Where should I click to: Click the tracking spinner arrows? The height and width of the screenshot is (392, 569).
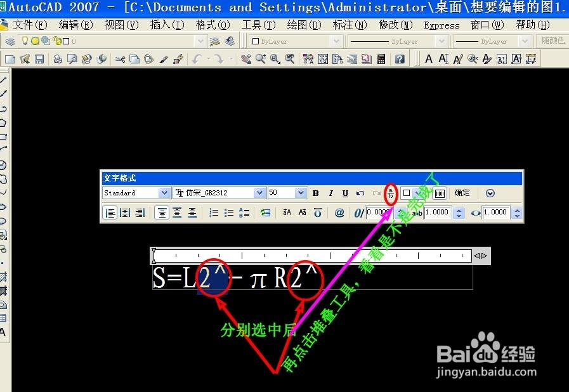click(459, 212)
